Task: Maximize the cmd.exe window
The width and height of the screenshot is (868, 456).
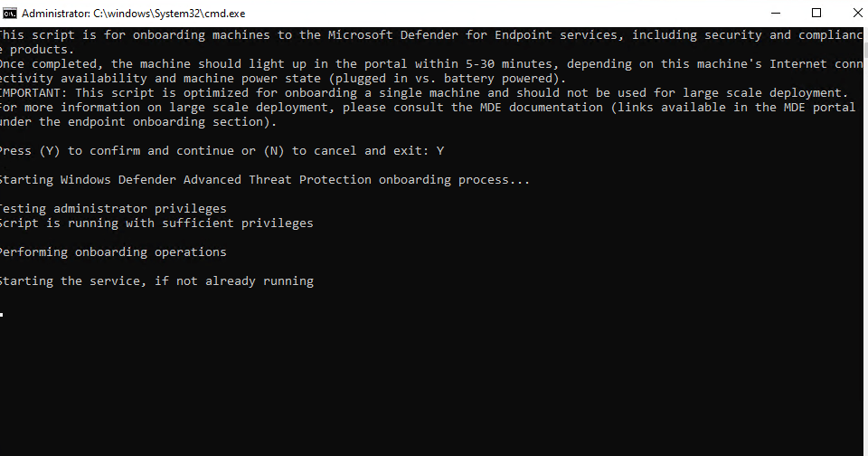Action: click(x=816, y=14)
